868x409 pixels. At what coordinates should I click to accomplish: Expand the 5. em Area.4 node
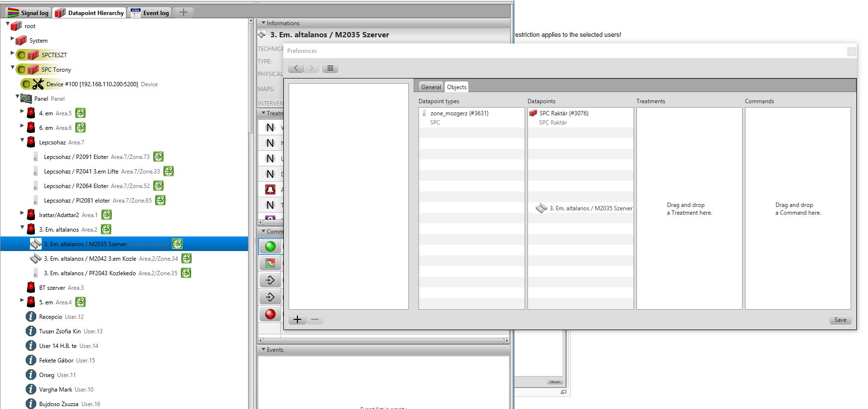pos(22,300)
